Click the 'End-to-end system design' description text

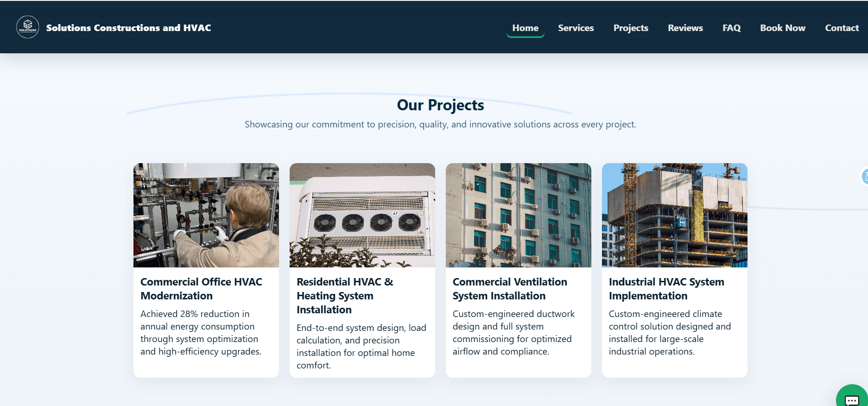pos(361,347)
